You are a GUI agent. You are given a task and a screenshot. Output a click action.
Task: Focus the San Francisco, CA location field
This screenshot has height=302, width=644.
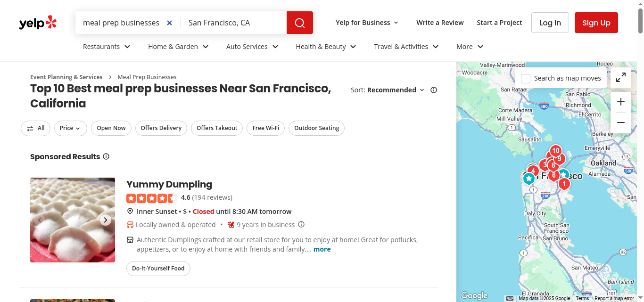[x=234, y=23]
